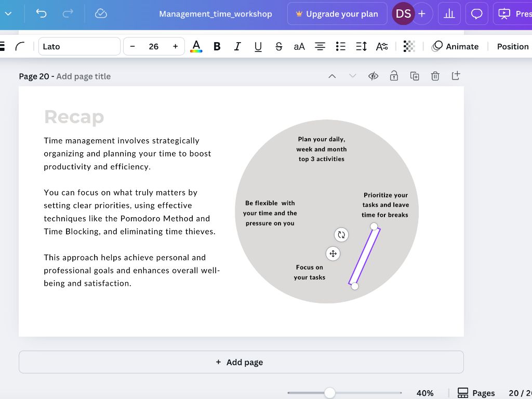Change text alignment
Screen dimensions: 532x399
click(320, 46)
